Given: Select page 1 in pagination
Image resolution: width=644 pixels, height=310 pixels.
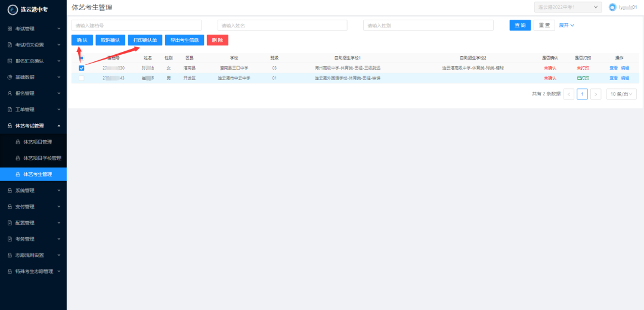Looking at the screenshot, I should (x=583, y=94).
